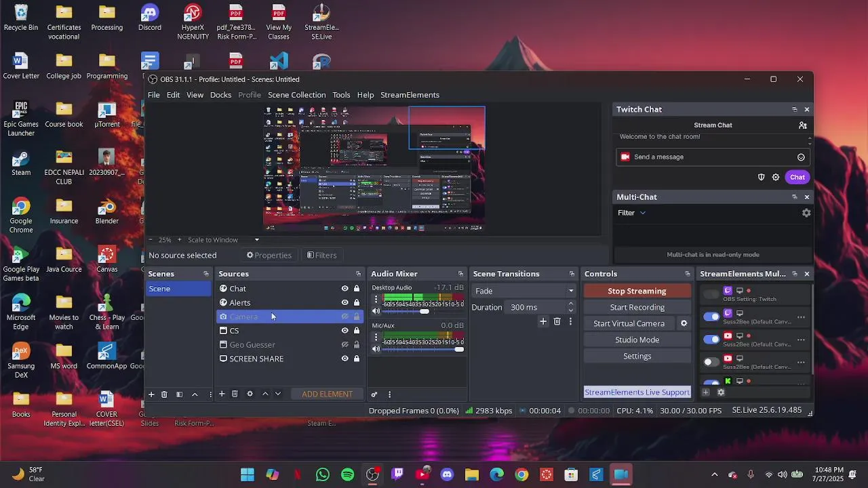The width and height of the screenshot is (868, 488).
Task: Open the StreamElements menu
Action: point(410,95)
